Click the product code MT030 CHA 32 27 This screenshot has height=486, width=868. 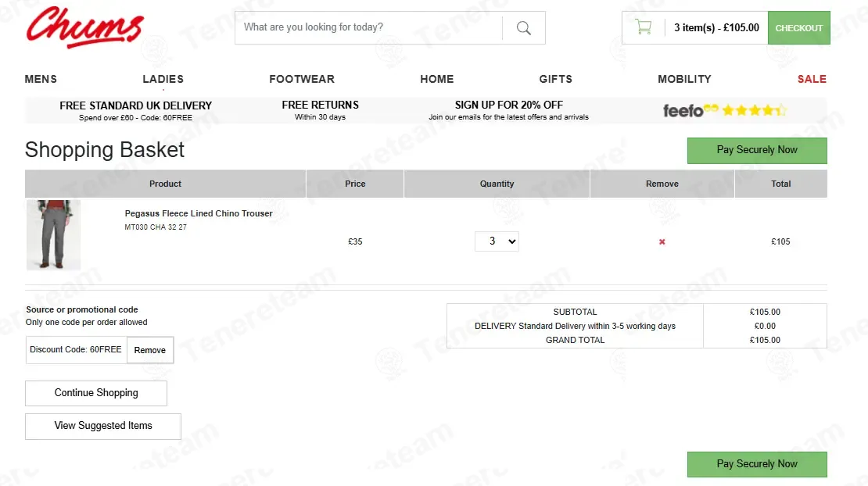[156, 227]
